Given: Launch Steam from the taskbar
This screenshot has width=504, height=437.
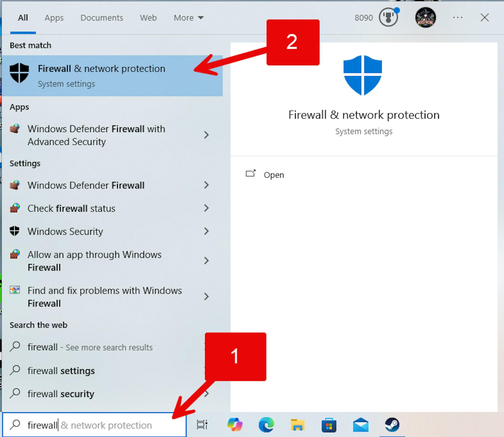Looking at the screenshot, I should [x=392, y=425].
